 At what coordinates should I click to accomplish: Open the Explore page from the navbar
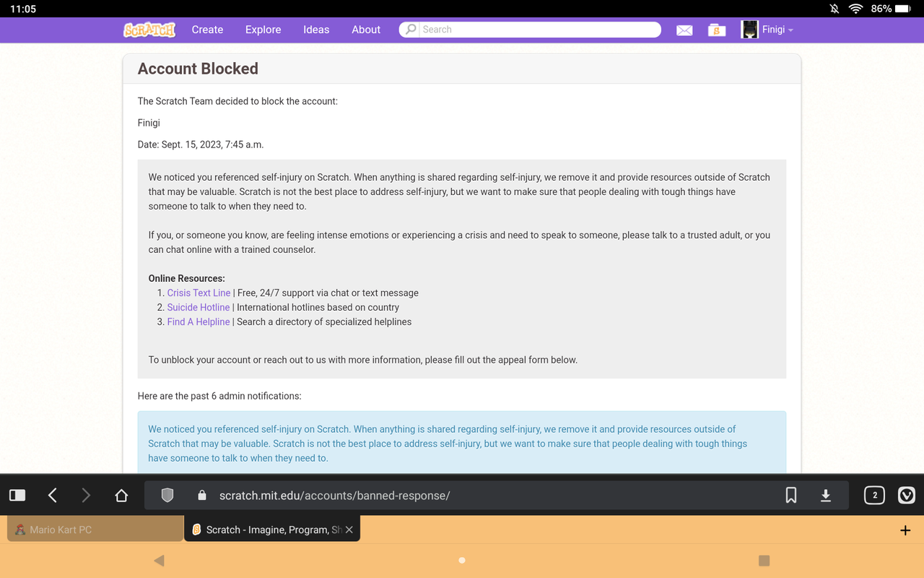point(263,30)
